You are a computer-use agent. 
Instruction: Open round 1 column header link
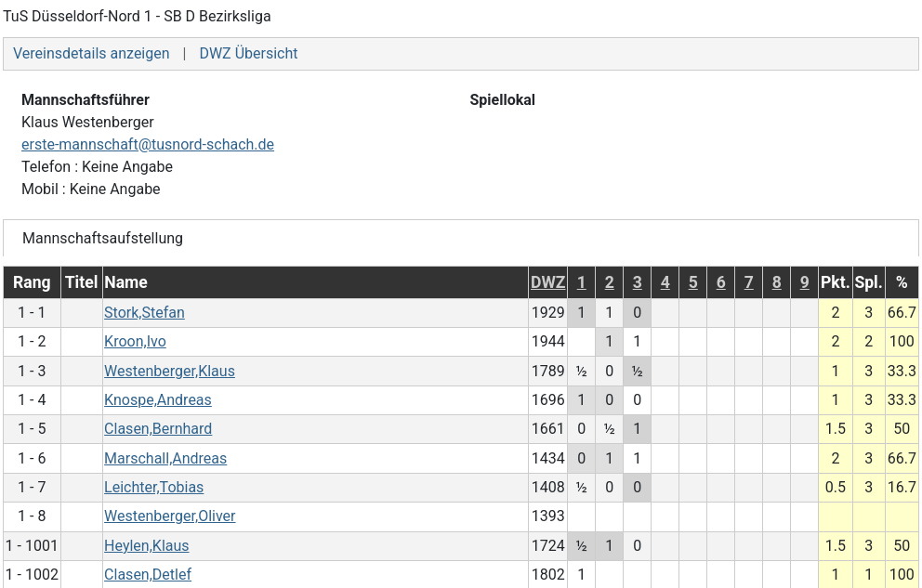(581, 282)
